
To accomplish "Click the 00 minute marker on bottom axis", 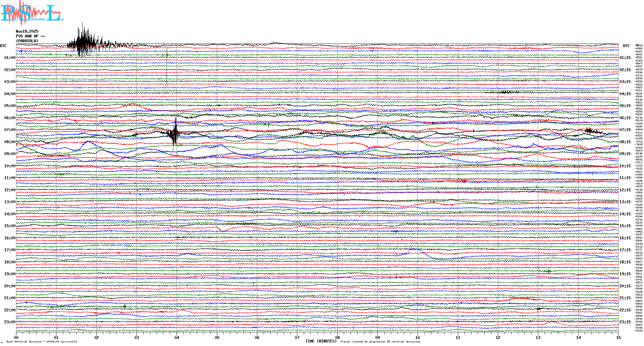I will tap(16, 337).
